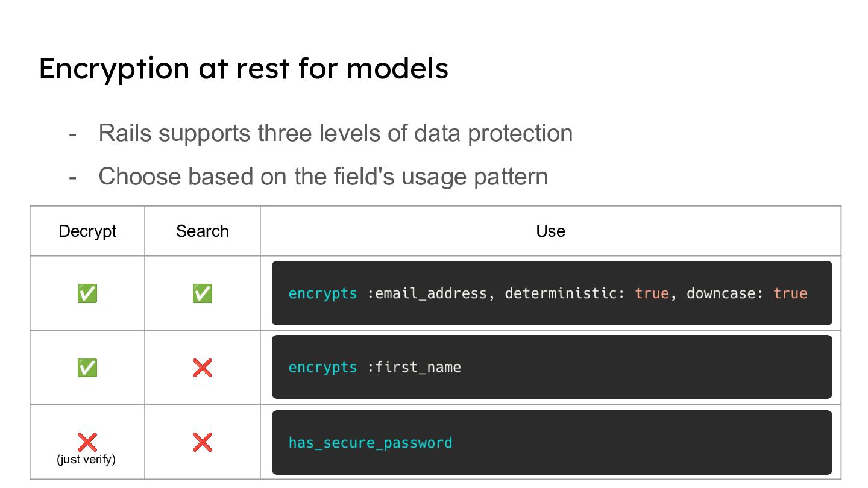Click the bullet "Choose based on the field's usage pattern"

click(323, 177)
